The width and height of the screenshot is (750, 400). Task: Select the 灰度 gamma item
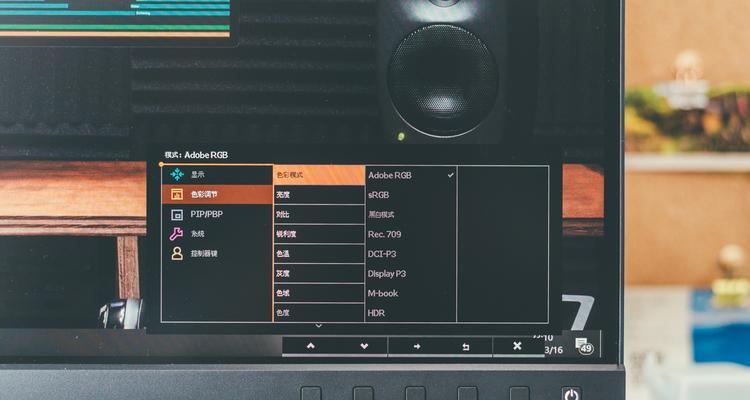pyautogui.click(x=319, y=273)
